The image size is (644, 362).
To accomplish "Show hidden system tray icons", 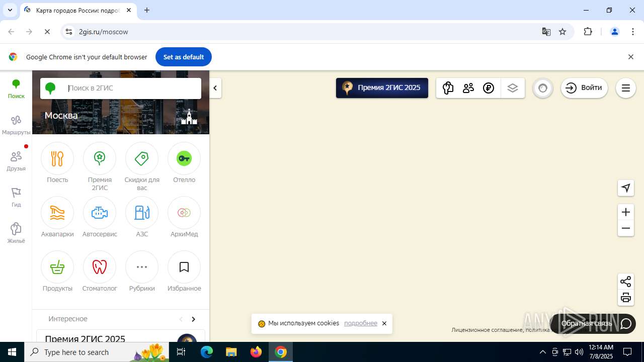I will (x=542, y=352).
